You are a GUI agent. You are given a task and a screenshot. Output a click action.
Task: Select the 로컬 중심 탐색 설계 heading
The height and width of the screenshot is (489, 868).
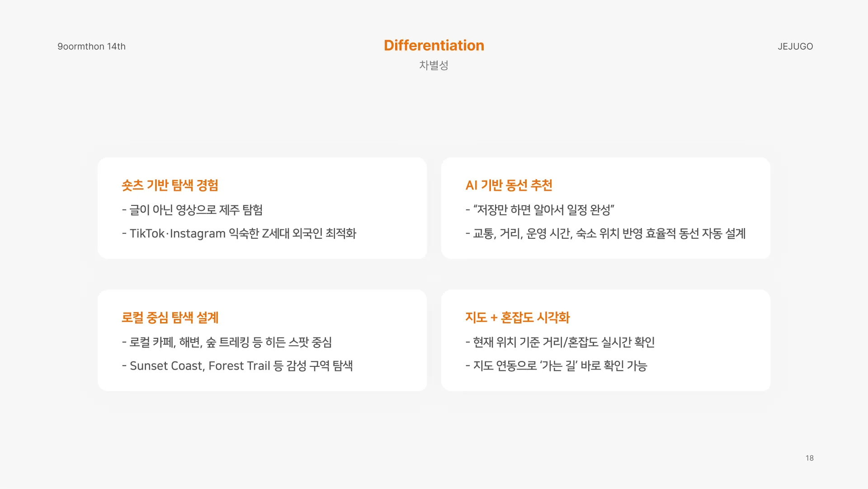click(x=170, y=318)
